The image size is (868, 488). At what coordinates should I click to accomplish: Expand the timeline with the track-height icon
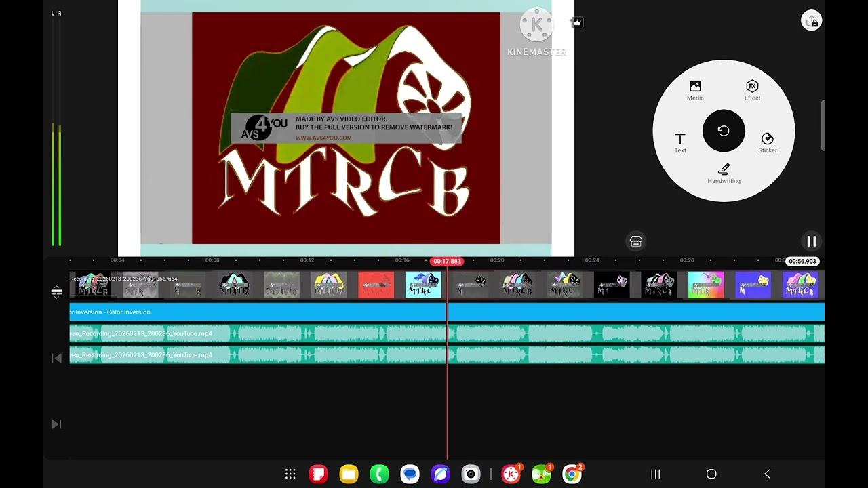click(56, 292)
